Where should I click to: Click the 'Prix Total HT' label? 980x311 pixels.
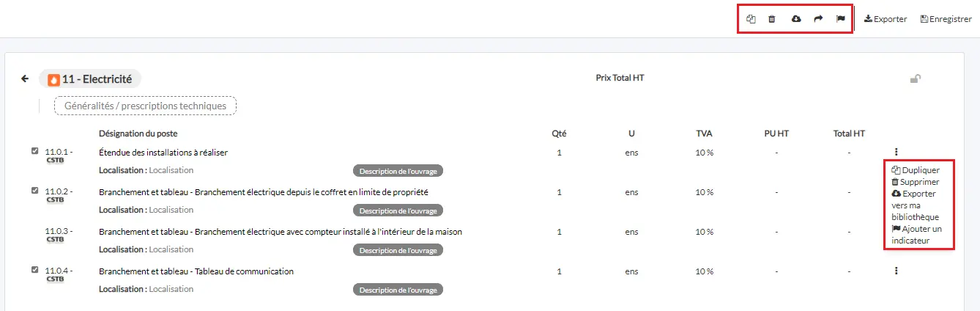point(620,77)
